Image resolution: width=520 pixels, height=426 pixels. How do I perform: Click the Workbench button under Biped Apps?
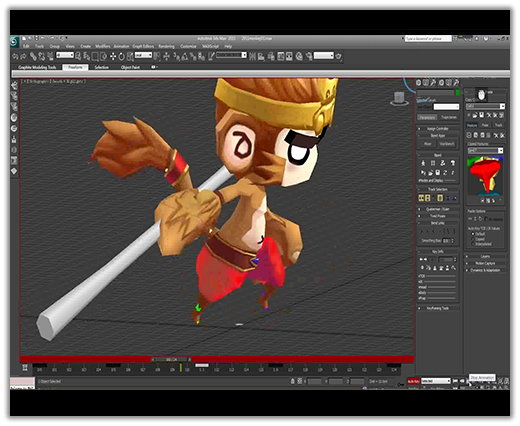447,144
